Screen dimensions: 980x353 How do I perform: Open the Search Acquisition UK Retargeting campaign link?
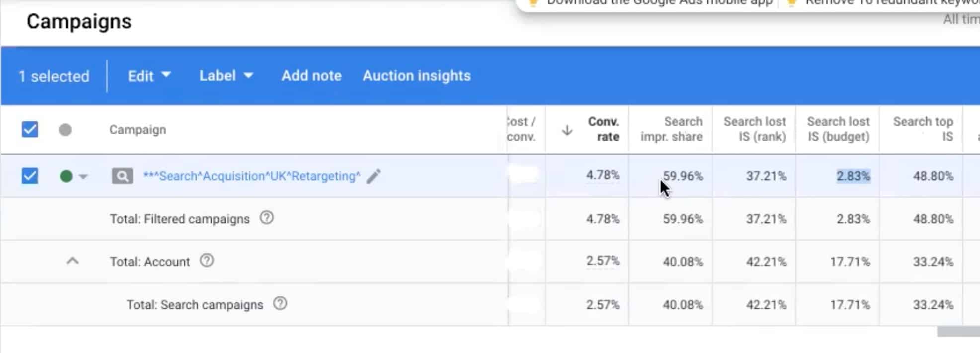252,176
